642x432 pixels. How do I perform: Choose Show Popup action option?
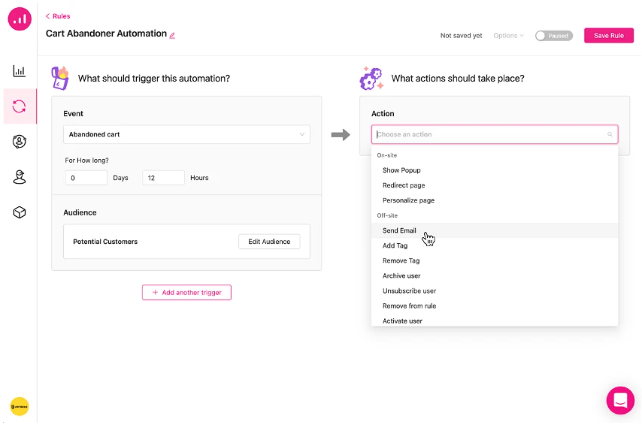click(x=401, y=170)
